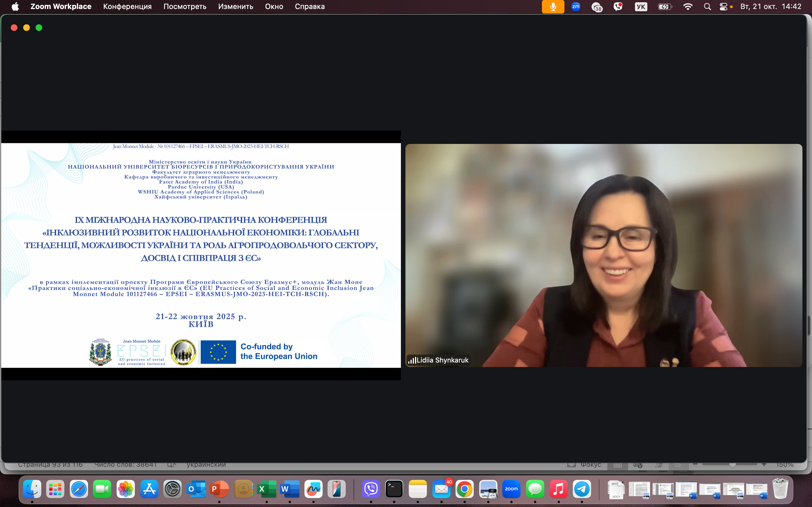Switch keyboard input source УК
The width and height of the screenshot is (812, 507).
coord(641,7)
